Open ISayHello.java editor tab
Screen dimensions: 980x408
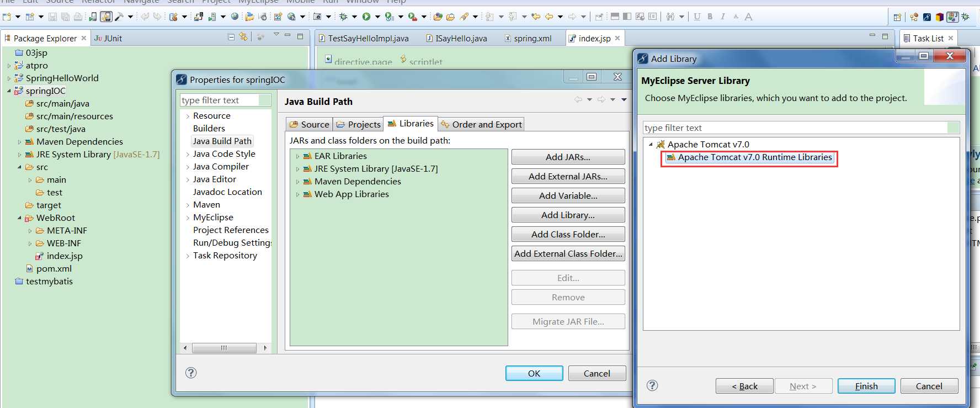tap(456, 38)
